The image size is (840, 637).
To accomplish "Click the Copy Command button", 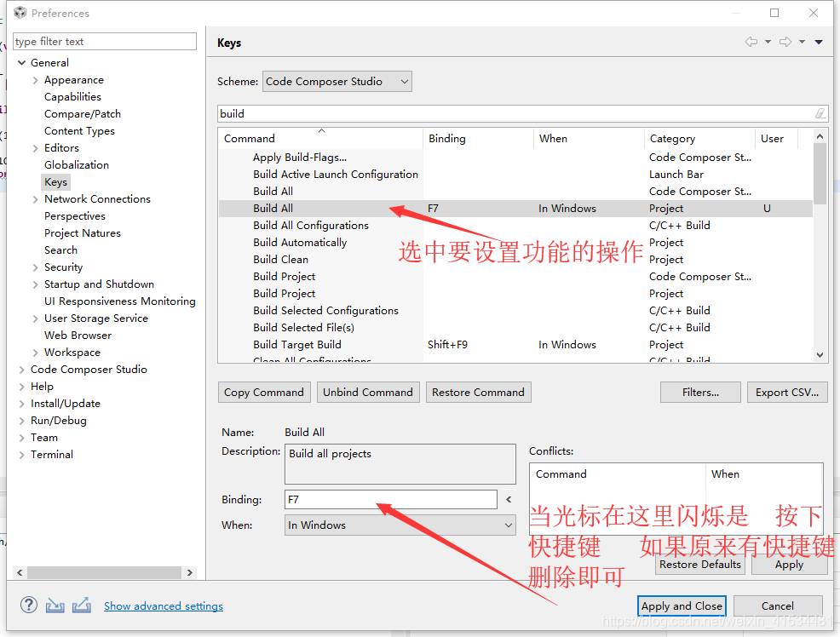I will pos(263,393).
